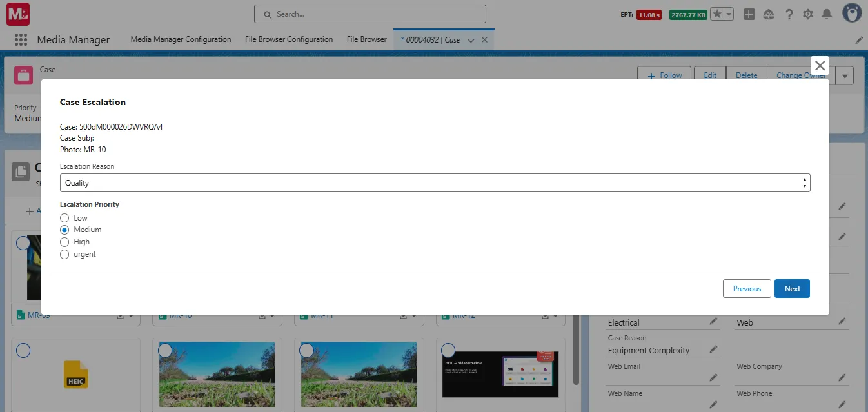Close the Case Escalation modal
The image size is (868, 412).
[820, 66]
